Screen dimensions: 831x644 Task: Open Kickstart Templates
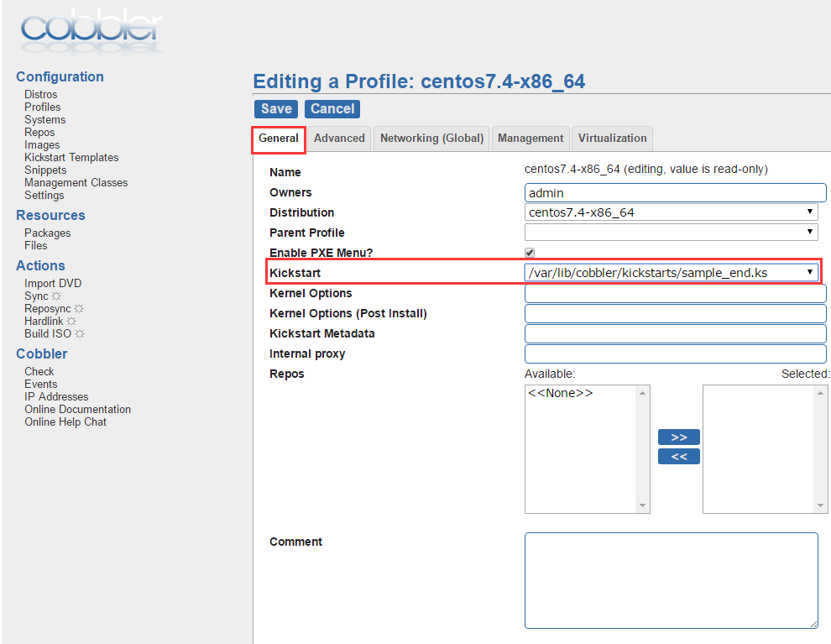[71, 157]
